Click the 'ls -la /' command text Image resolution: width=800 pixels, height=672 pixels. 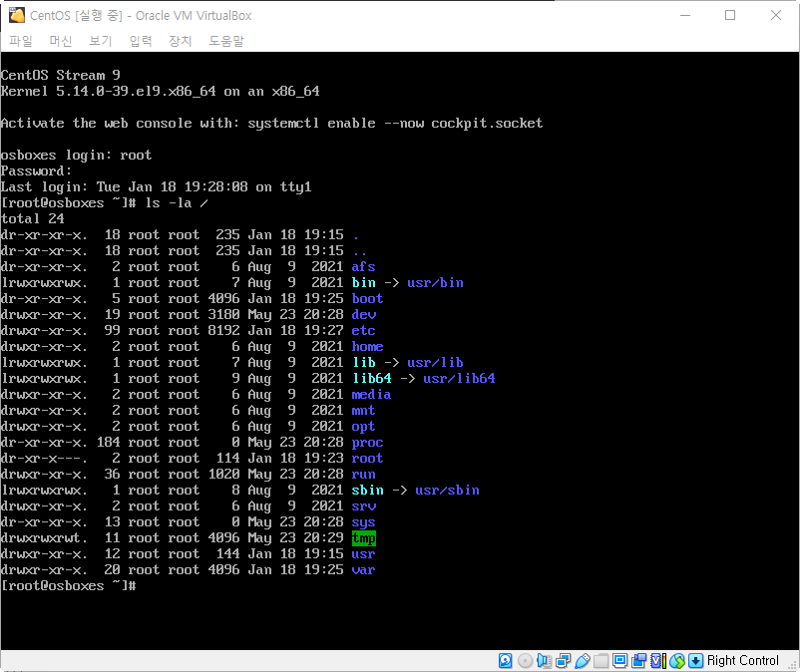coord(177,203)
